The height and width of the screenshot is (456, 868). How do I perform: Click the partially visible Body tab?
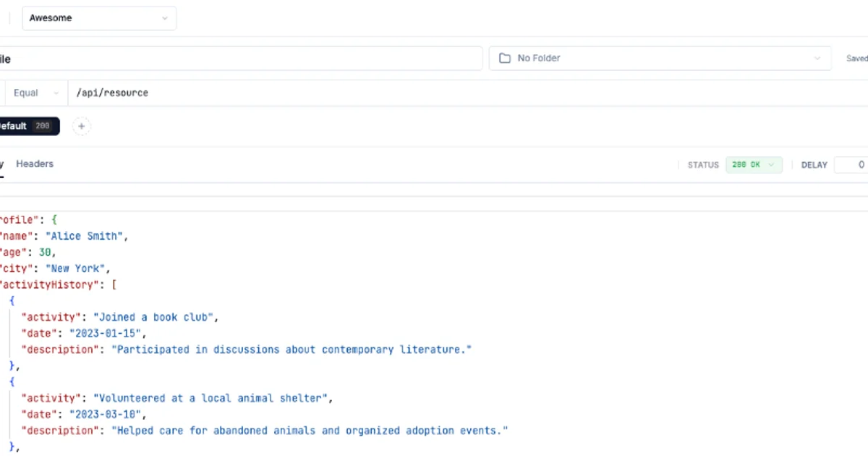pyautogui.click(x=2, y=164)
